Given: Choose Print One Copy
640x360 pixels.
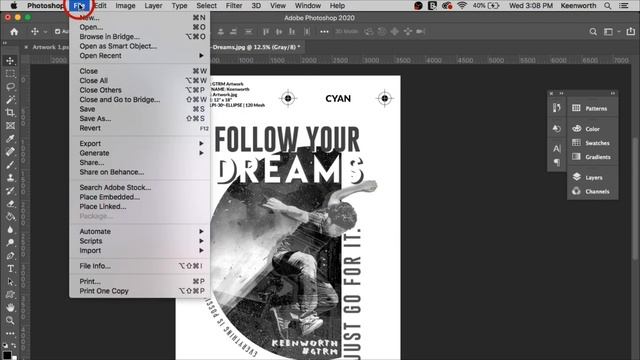Looking at the screenshot, I should [x=140, y=291].
